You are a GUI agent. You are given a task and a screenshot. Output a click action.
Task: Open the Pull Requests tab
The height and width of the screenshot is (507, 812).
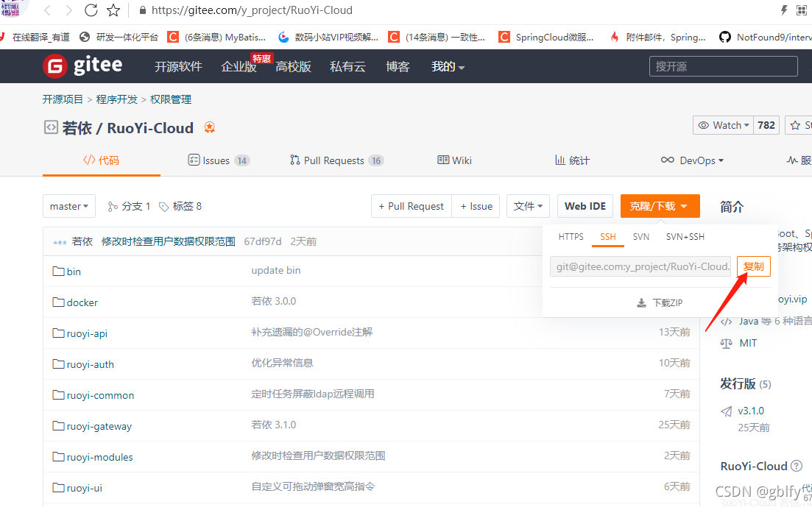point(336,160)
